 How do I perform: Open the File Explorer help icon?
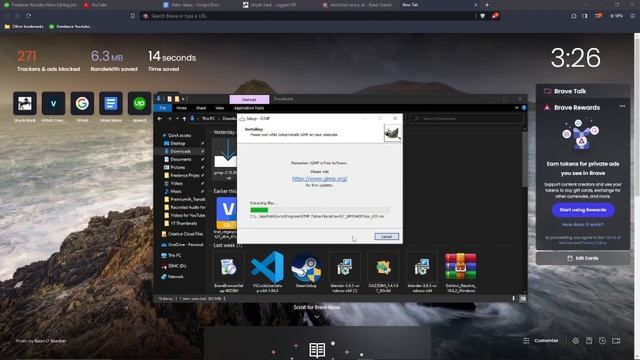(x=524, y=108)
